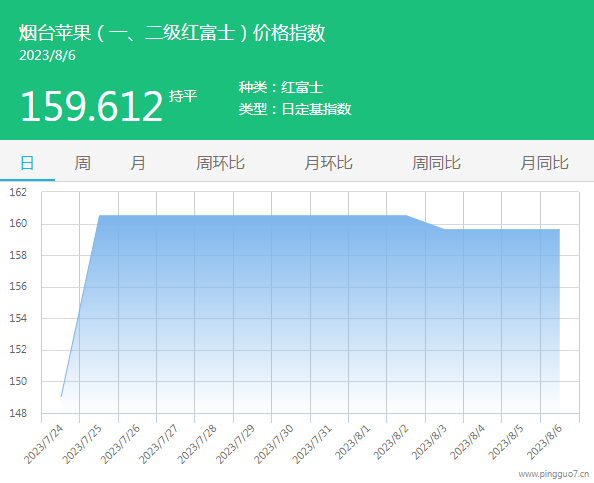The width and height of the screenshot is (594, 483).
Task: Click the 2023/7/24 axis date label
Action: [x=43, y=445]
